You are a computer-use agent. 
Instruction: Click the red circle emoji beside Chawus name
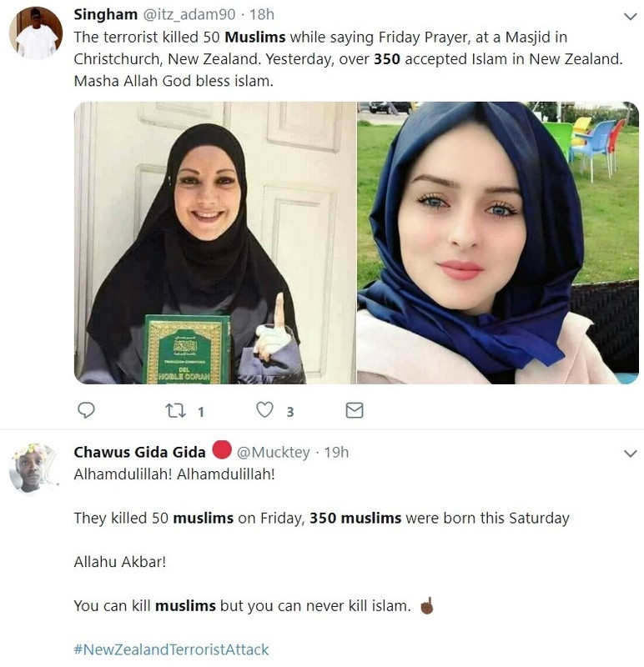[x=222, y=450]
